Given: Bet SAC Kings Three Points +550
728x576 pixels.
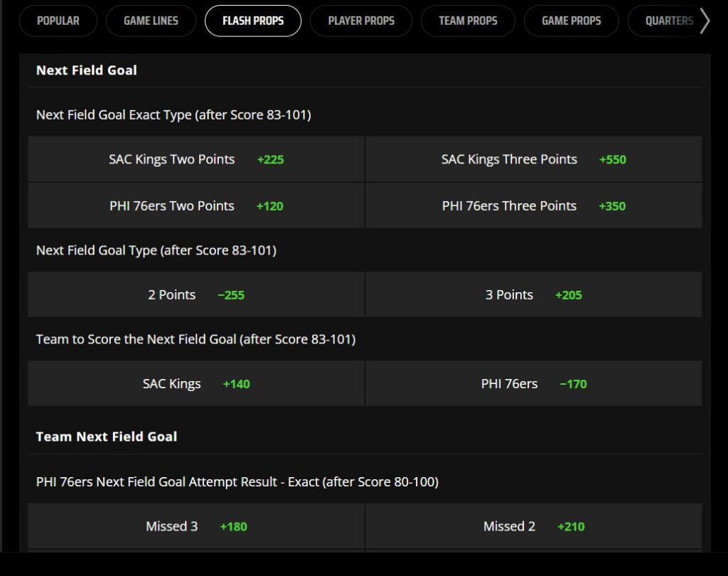Looking at the screenshot, I should (534, 159).
